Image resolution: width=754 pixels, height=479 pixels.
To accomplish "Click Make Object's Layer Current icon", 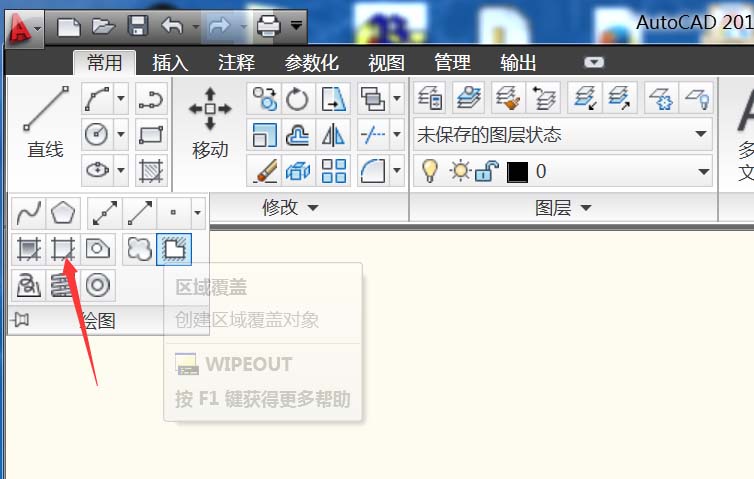I will click(x=468, y=98).
